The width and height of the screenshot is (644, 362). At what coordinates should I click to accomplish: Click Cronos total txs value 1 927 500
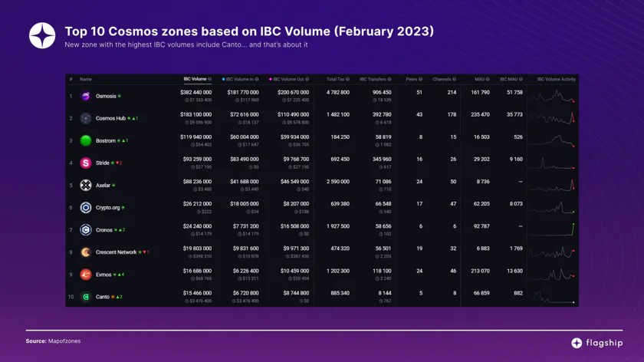[338, 226]
